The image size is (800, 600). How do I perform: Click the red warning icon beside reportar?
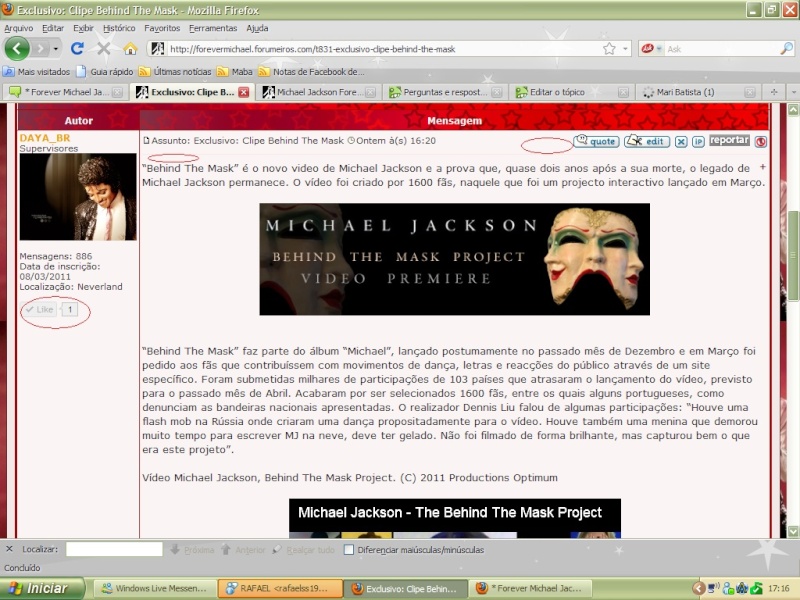761,142
